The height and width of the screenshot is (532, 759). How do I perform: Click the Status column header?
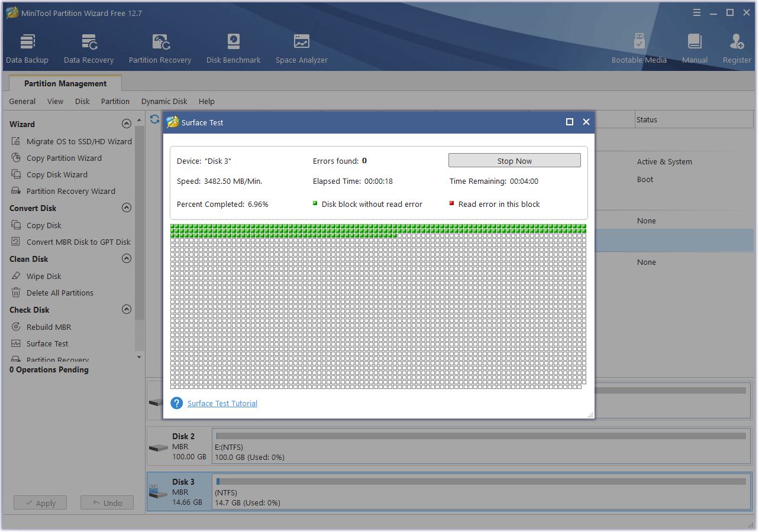pos(694,119)
